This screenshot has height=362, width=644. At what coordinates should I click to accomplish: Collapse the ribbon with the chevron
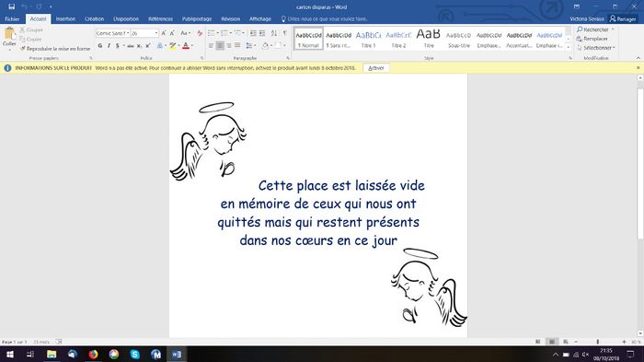pyautogui.click(x=638, y=58)
